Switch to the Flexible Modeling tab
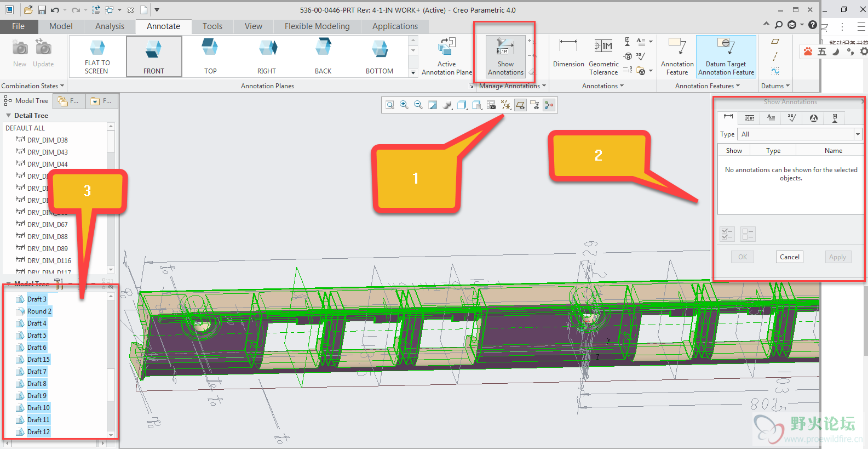 coord(317,26)
